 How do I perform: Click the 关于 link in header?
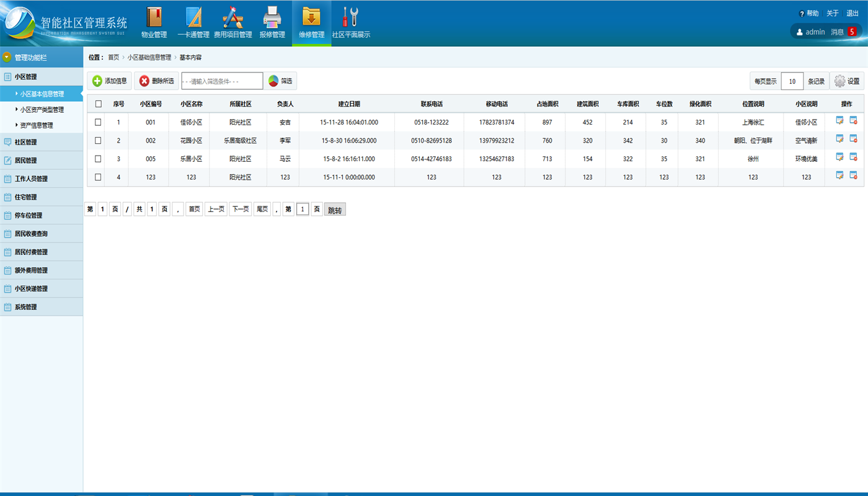click(833, 14)
